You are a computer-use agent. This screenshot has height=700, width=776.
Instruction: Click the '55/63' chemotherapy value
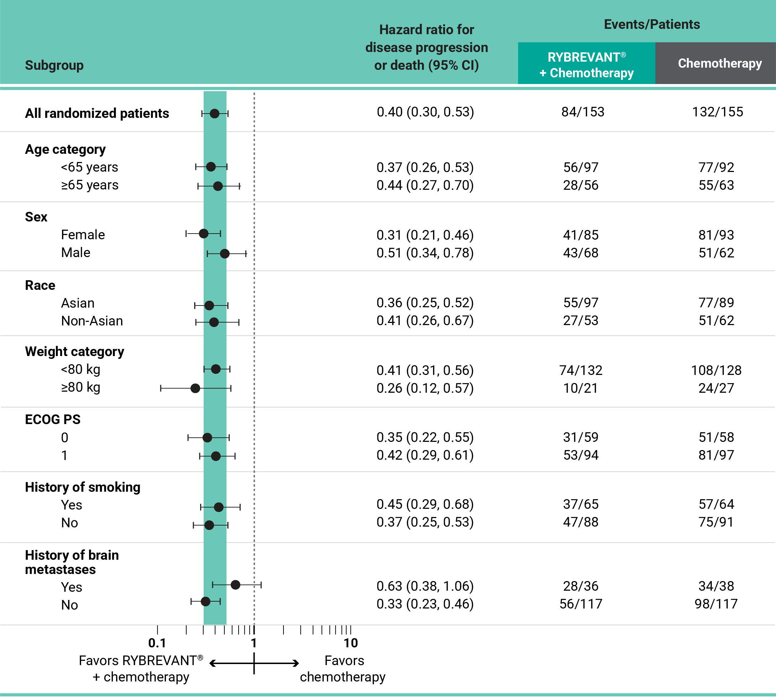click(717, 185)
